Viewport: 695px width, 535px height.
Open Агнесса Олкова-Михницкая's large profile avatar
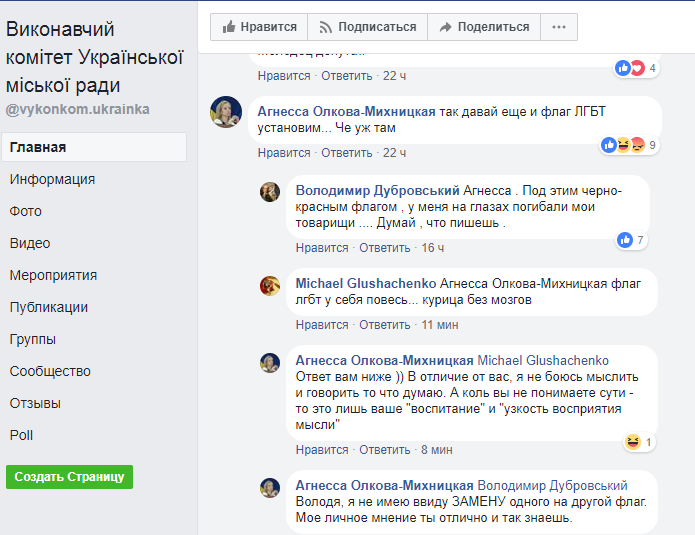click(225, 112)
